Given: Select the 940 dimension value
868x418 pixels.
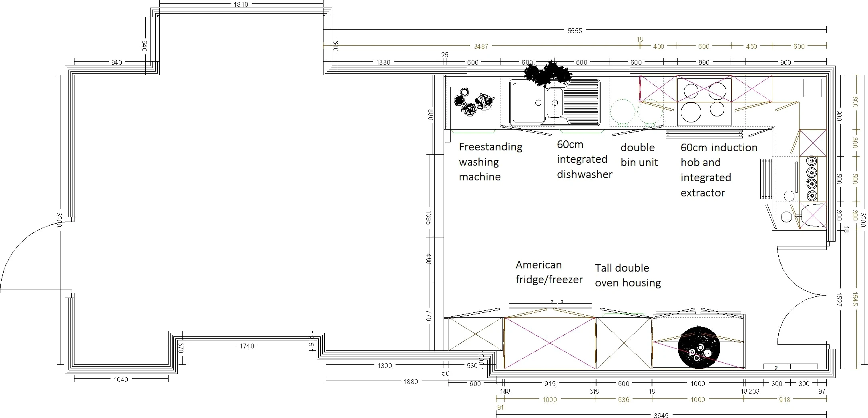Looking at the screenshot, I should (x=117, y=62).
